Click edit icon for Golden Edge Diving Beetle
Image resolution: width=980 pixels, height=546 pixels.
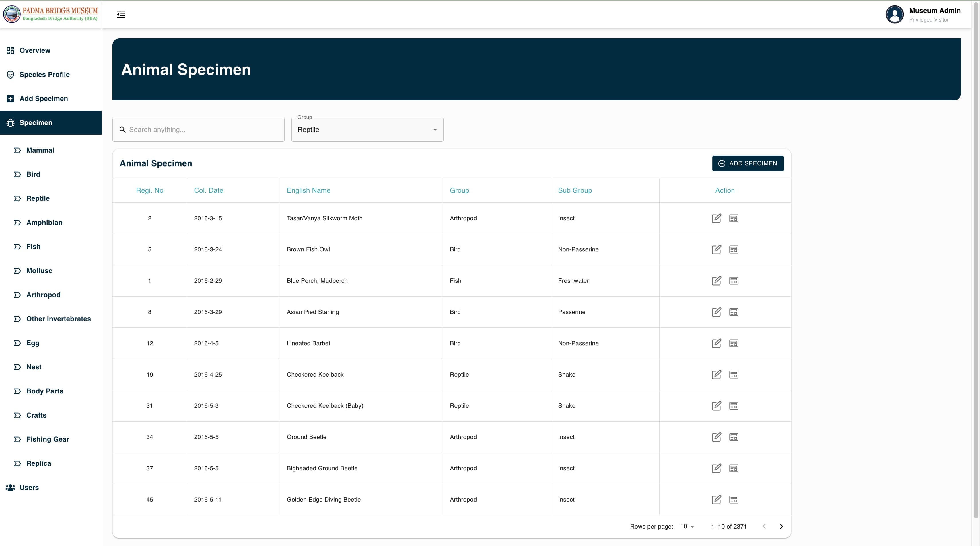point(716,500)
